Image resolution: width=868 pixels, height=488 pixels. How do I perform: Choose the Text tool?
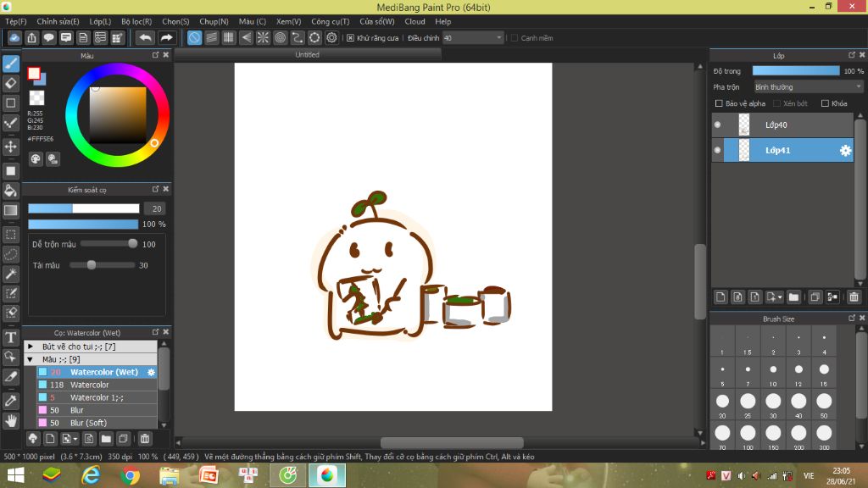pyautogui.click(x=10, y=337)
